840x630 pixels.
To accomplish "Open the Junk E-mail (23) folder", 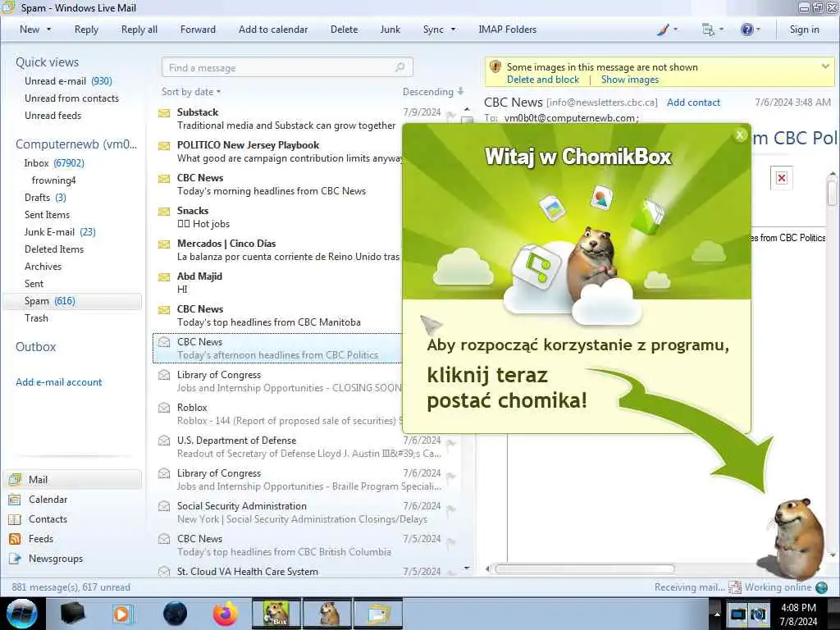I will tap(60, 232).
